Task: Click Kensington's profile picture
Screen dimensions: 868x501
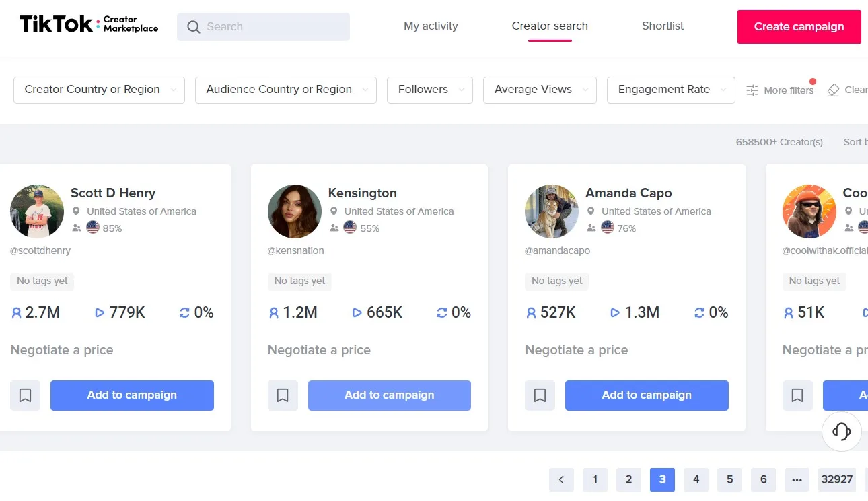Action: point(295,211)
